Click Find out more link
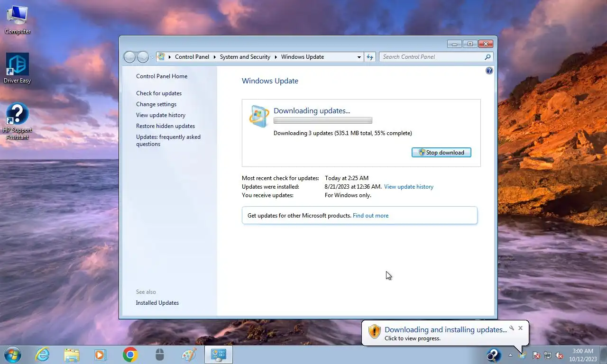The height and width of the screenshot is (364, 607). [370, 216]
